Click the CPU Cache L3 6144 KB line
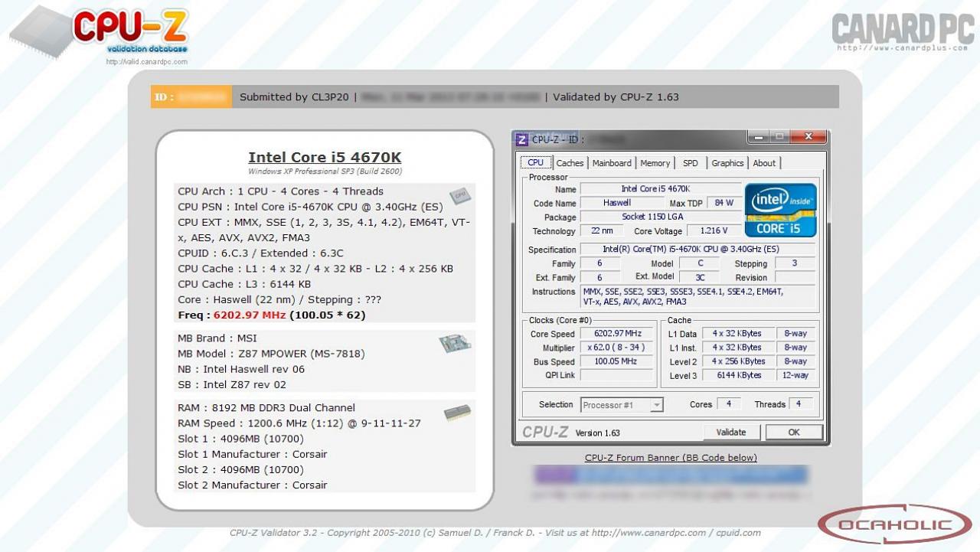 (x=244, y=284)
